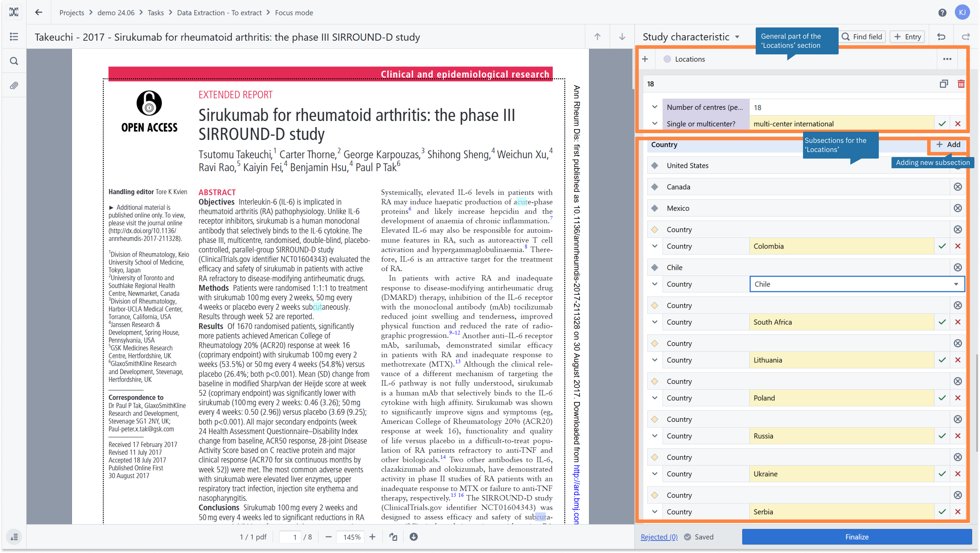Reject the Lithuania suggestion
This screenshot has width=980, height=553.
(x=958, y=360)
